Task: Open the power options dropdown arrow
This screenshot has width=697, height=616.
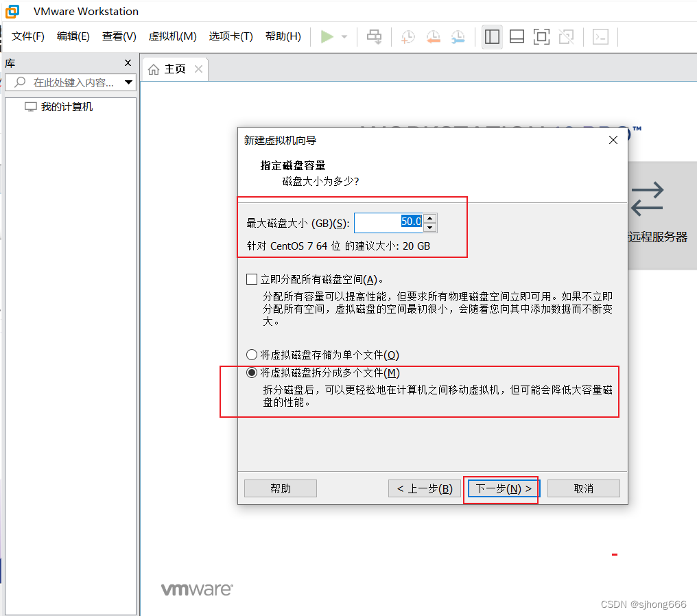Action: [x=344, y=36]
